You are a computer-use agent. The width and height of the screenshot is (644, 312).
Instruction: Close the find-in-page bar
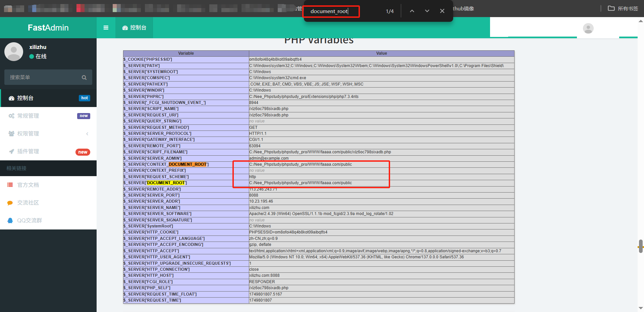[442, 11]
